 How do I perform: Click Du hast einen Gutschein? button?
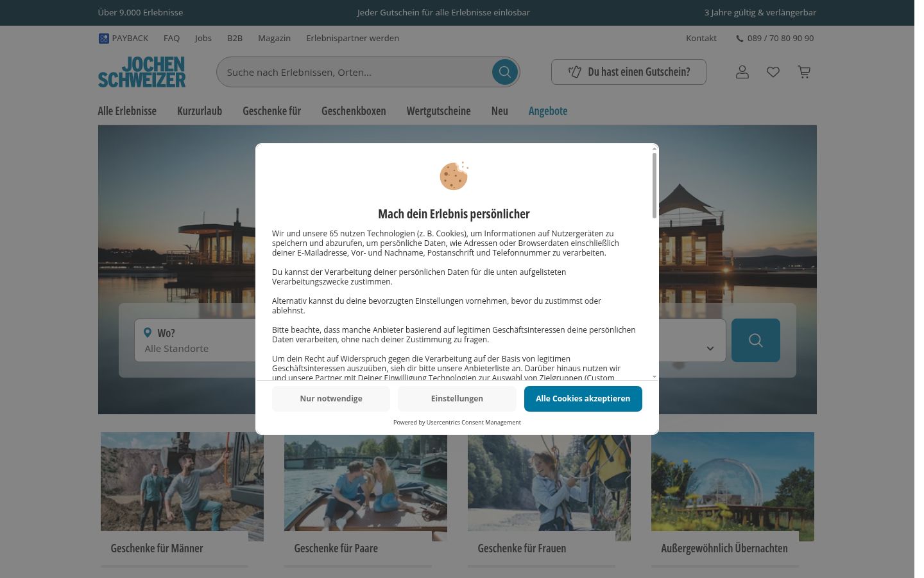[629, 72]
